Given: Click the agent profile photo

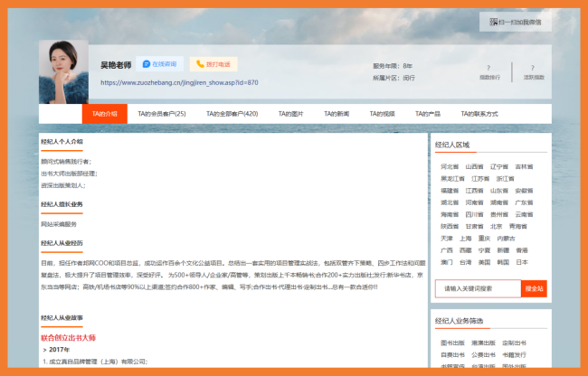Looking at the screenshot, I should [64, 72].
